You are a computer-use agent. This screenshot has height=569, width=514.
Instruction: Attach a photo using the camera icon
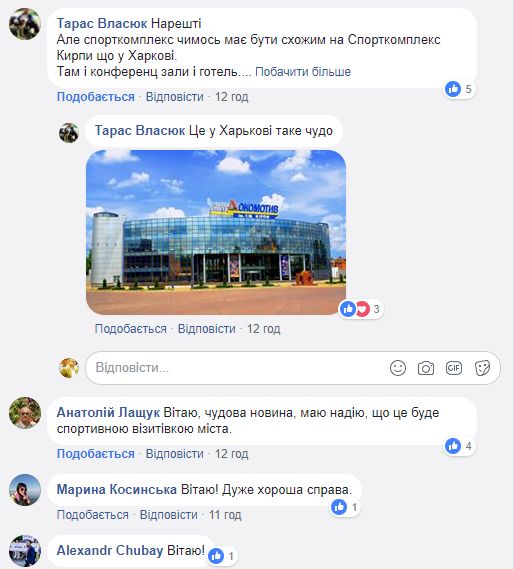[x=426, y=368]
